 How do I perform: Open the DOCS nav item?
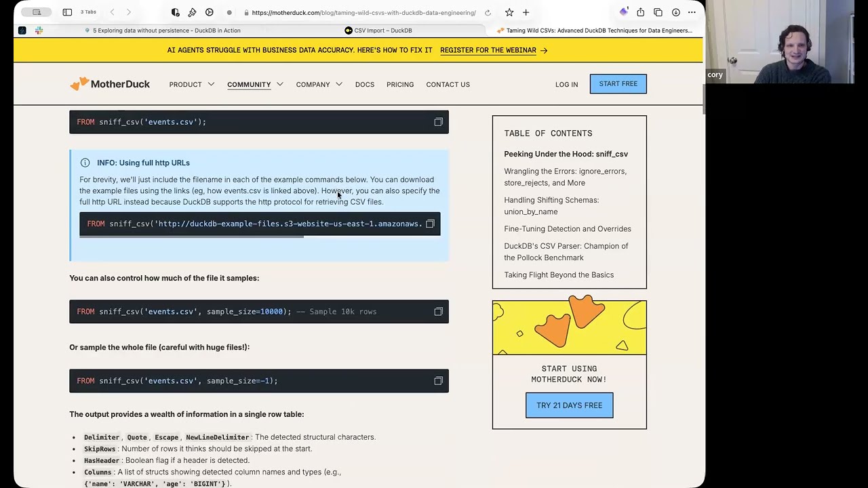[365, 85]
